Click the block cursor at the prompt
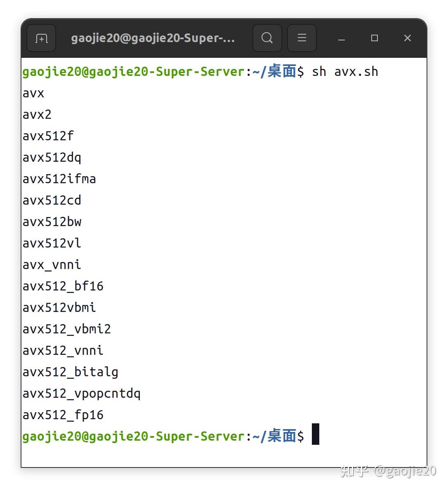This screenshot has width=448, height=491. [316, 434]
